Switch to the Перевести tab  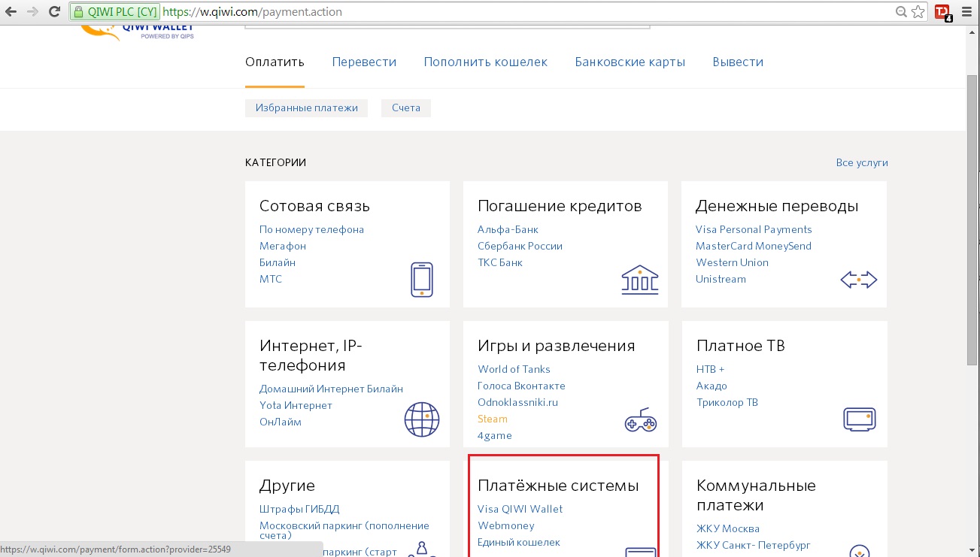pos(364,62)
